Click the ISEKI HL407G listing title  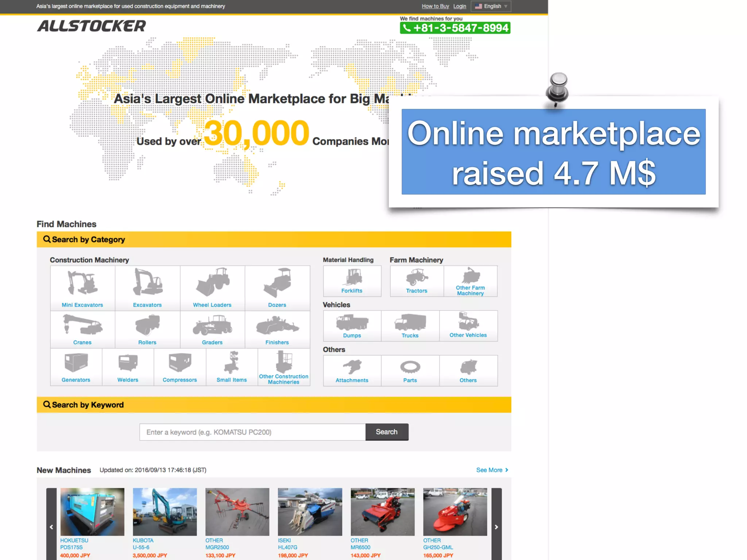pyautogui.click(x=287, y=544)
